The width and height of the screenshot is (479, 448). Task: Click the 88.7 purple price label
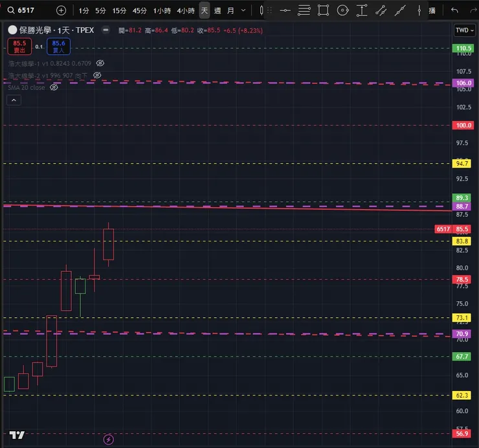coord(462,207)
